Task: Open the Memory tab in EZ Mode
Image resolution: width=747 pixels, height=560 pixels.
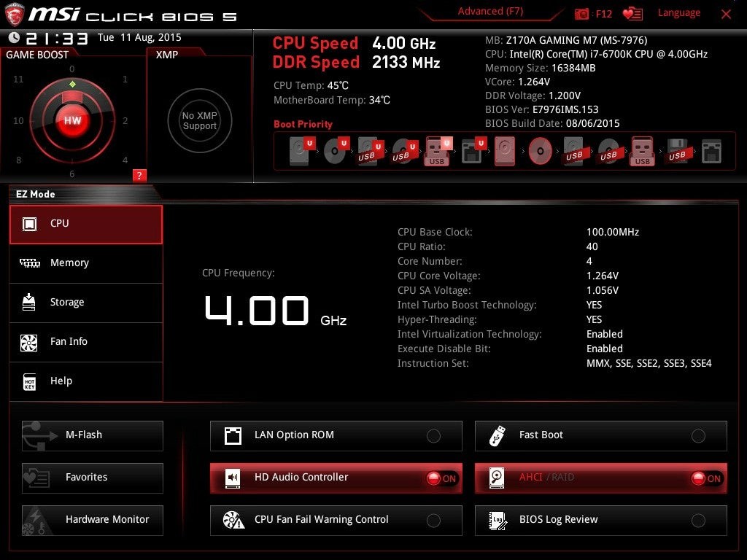Action: [86, 263]
